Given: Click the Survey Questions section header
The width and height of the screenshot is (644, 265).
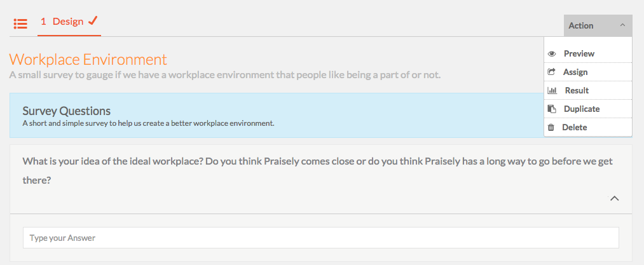Looking at the screenshot, I should click(x=67, y=111).
